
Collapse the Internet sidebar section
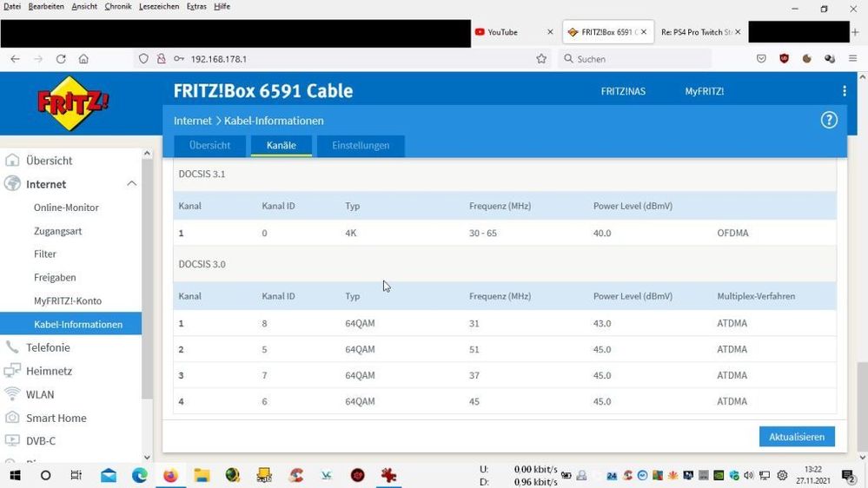click(x=132, y=184)
